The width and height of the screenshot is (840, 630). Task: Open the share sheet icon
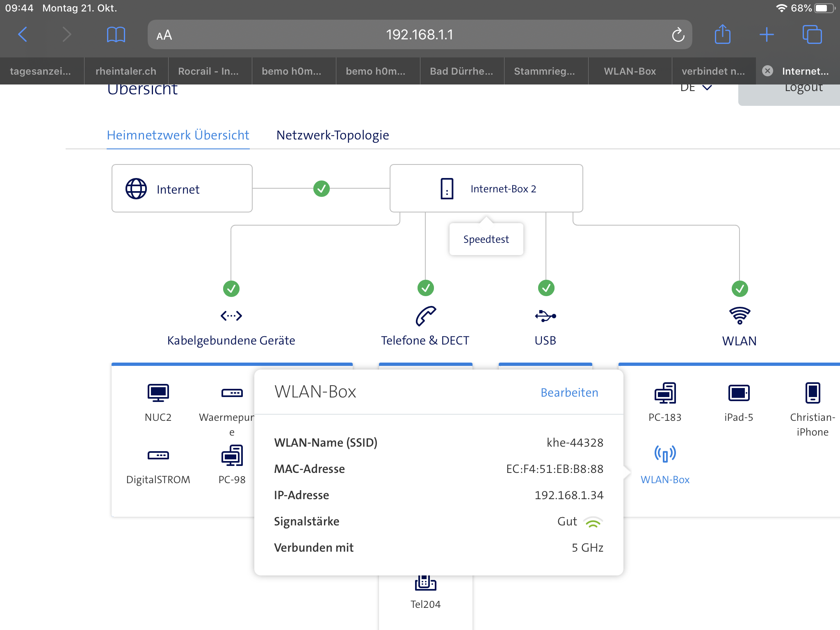pyautogui.click(x=722, y=34)
